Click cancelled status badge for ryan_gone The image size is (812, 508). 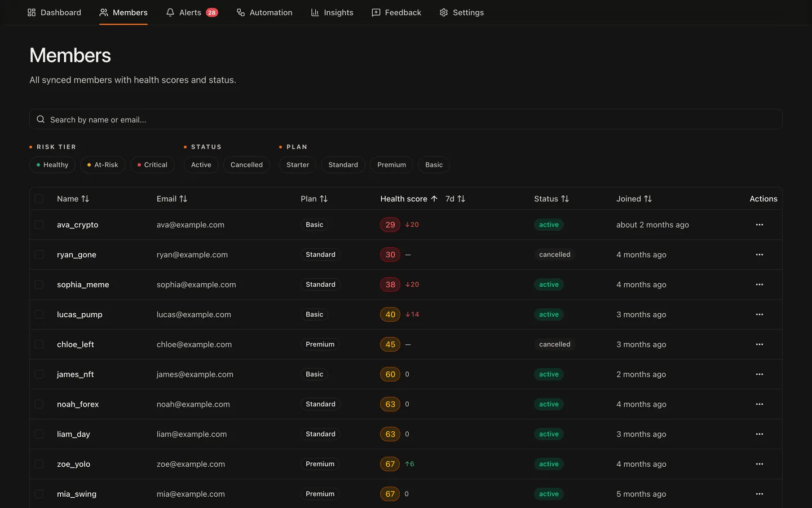click(x=555, y=255)
